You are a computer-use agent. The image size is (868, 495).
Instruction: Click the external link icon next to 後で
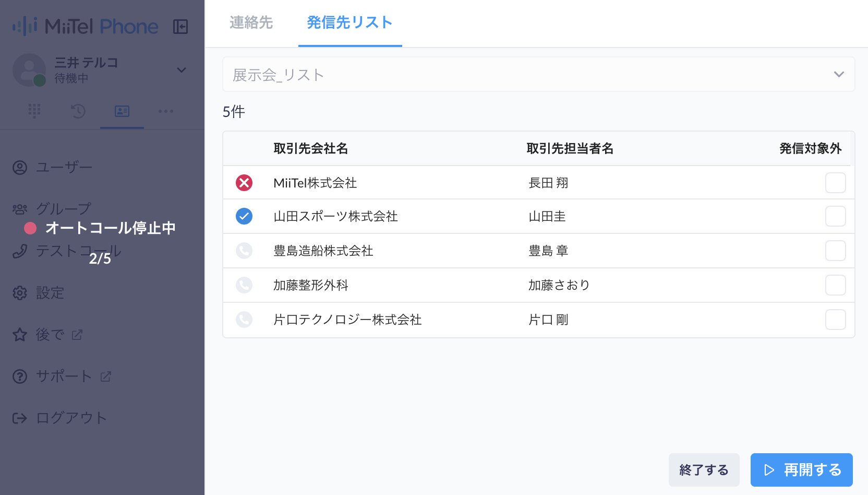pos(77,335)
